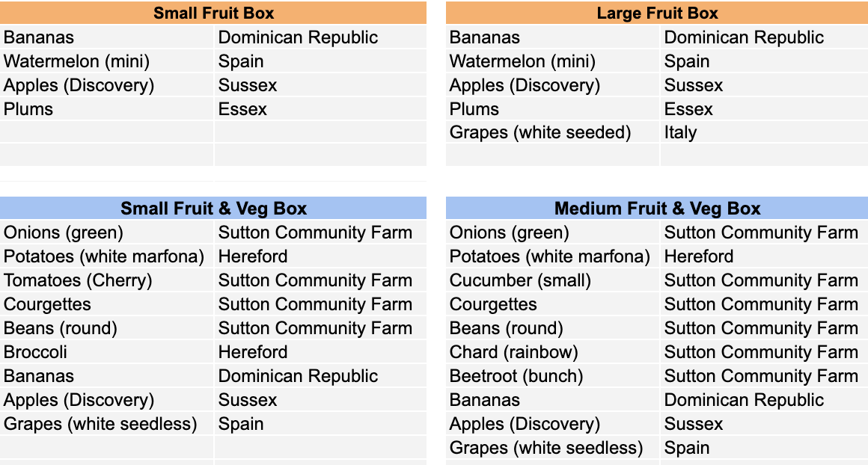Viewport: 868px width, 465px height.
Task: Click the empty cell below Plums in Small Fruit Box
Action: click(107, 133)
